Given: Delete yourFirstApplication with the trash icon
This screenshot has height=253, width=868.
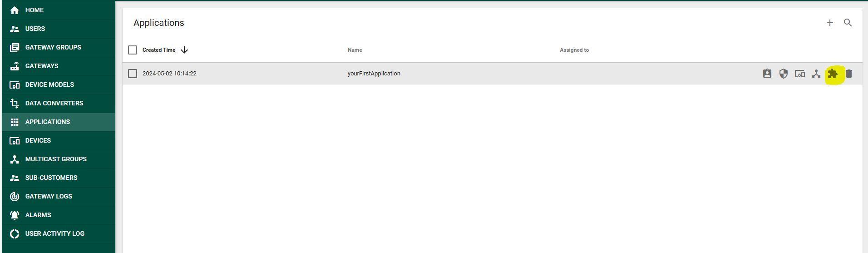Looking at the screenshot, I should click(x=849, y=74).
